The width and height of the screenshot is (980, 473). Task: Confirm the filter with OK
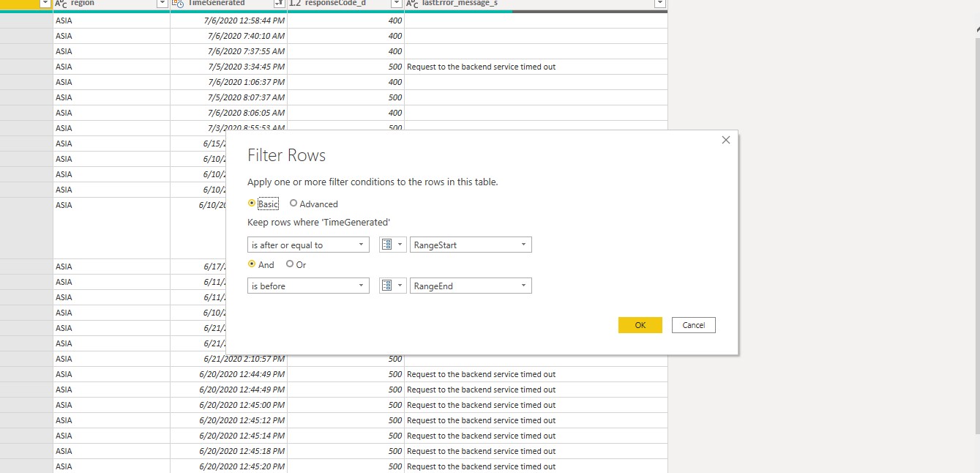[x=640, y=325]
